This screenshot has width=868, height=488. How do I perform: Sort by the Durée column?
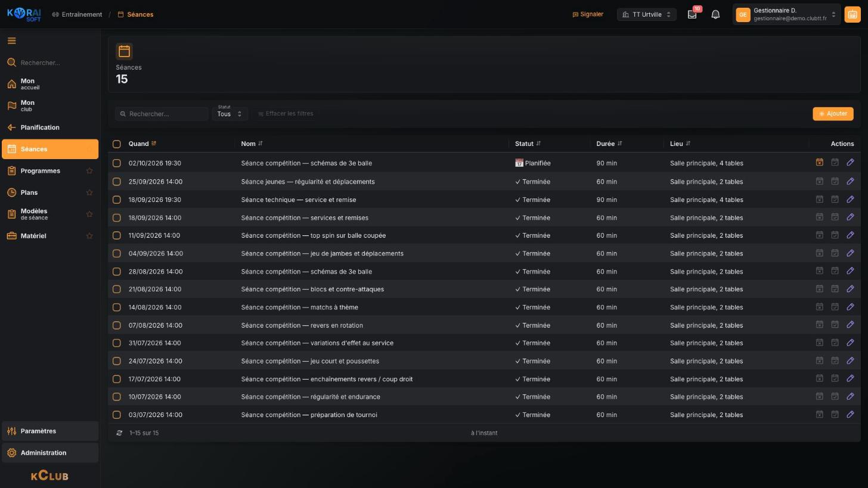point(609,144)
